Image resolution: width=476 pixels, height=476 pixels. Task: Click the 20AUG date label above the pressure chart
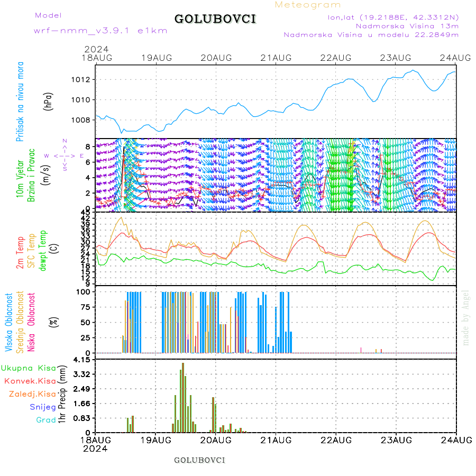tap(216, 58)
